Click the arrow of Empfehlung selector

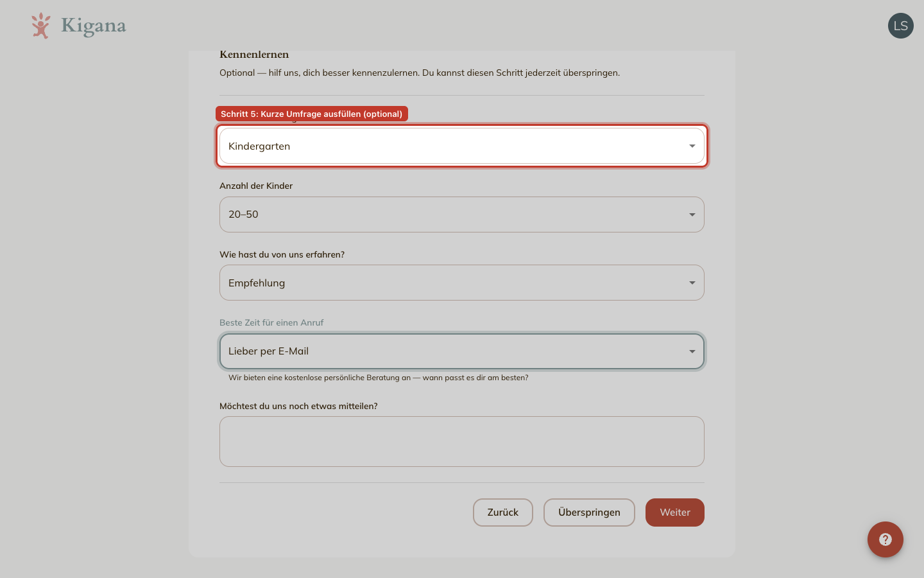pos(692,283)
